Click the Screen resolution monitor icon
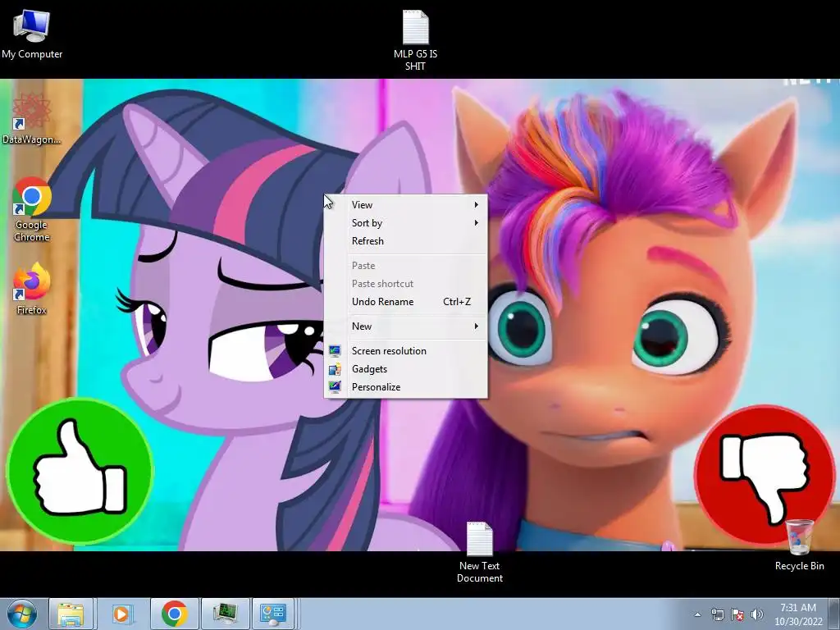 point(335,351)
